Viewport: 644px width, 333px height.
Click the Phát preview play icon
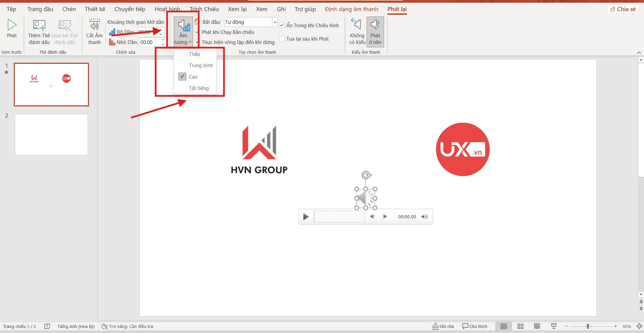(12, 25)
